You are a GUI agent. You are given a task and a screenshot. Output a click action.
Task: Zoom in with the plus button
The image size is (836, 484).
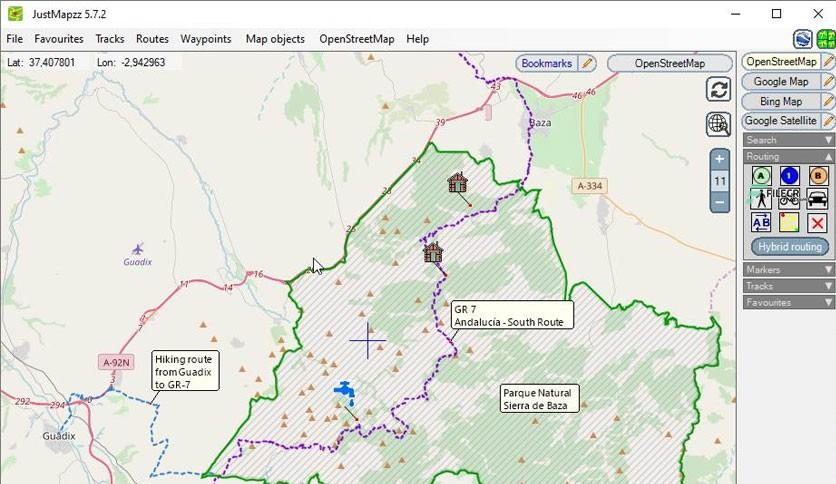[720, 159]
